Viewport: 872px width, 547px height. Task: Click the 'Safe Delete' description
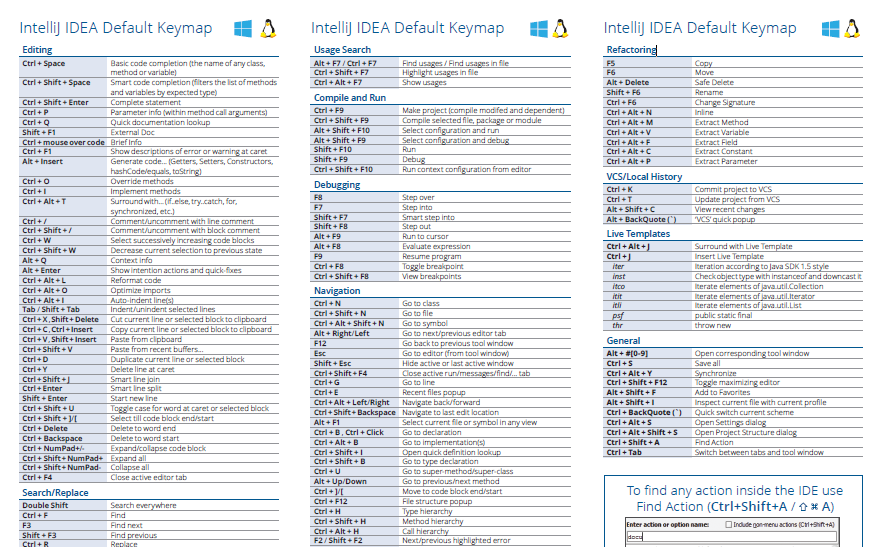click(x=714, y=82)
